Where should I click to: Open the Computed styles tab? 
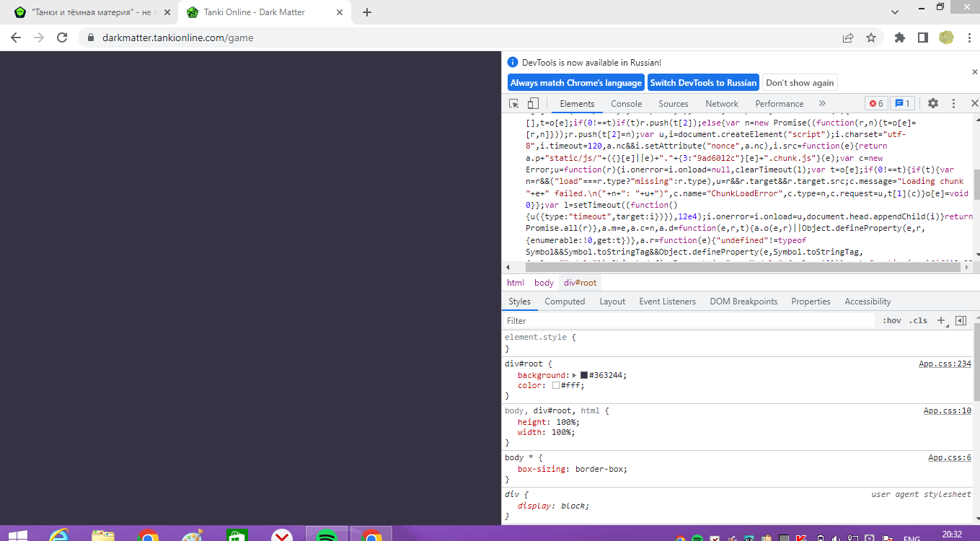pyautogui.click(x=565, y=302)
